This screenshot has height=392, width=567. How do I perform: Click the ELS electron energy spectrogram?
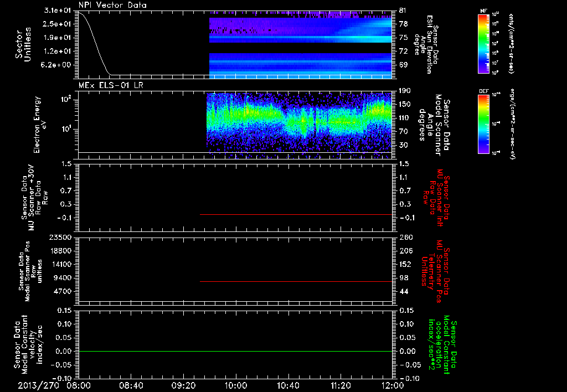(x=299, y=126)
